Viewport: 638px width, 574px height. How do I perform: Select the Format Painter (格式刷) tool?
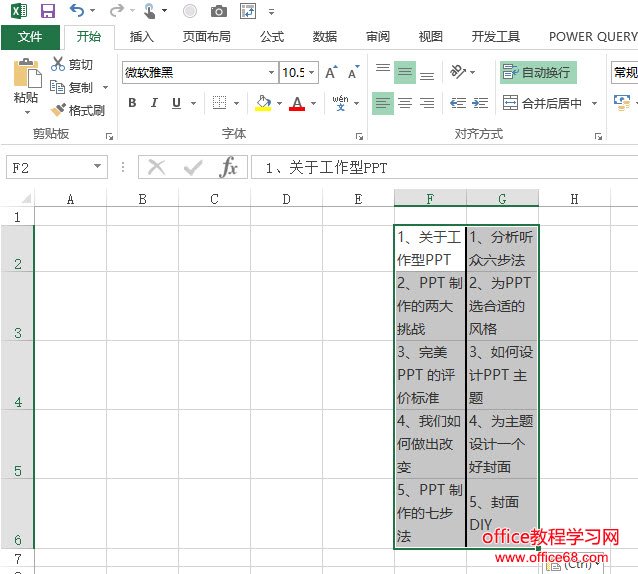click(x=59, y=110)
